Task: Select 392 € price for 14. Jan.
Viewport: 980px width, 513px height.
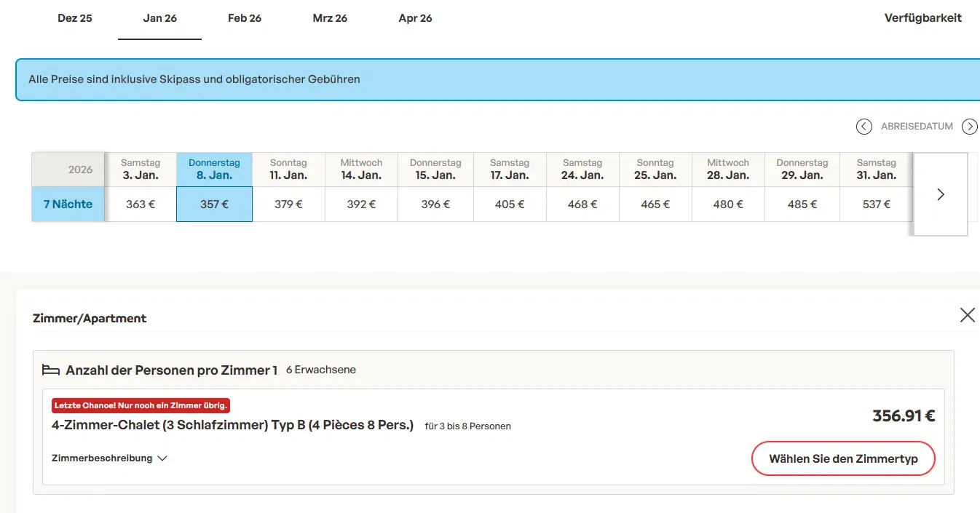Action: coord(361,204)
